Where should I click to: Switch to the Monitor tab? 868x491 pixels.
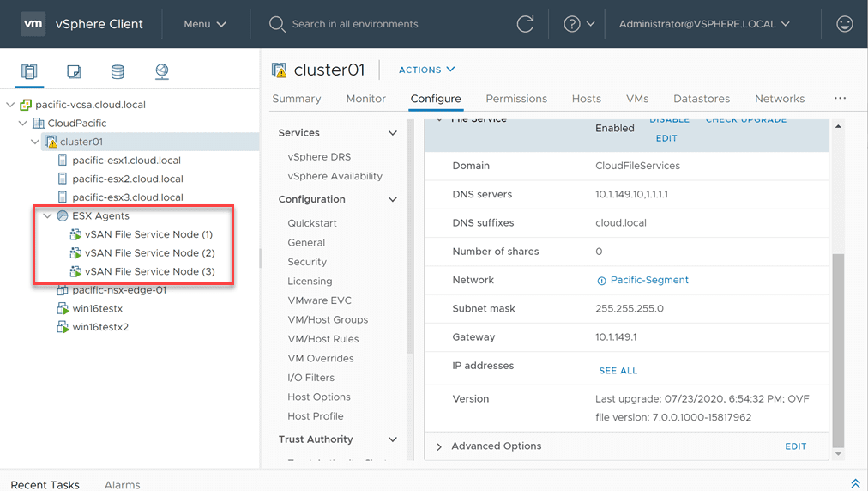pyautogui.click(x=365, y=99)
